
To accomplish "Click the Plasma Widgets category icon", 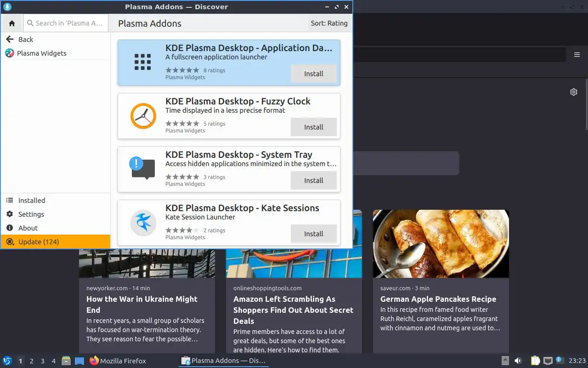I will 10,53.
